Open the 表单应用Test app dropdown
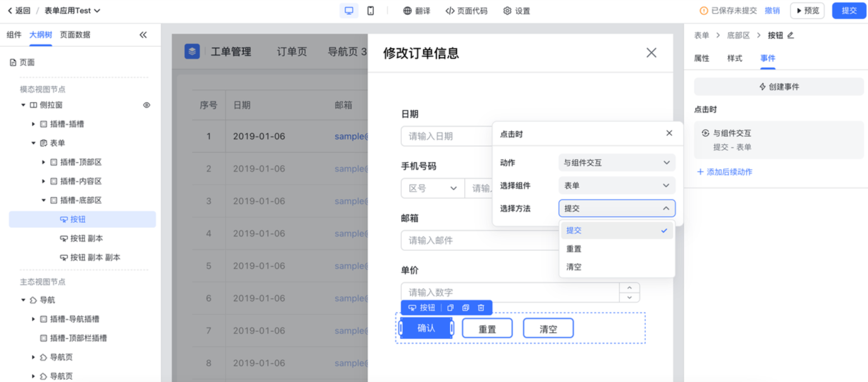 [72, 11]
